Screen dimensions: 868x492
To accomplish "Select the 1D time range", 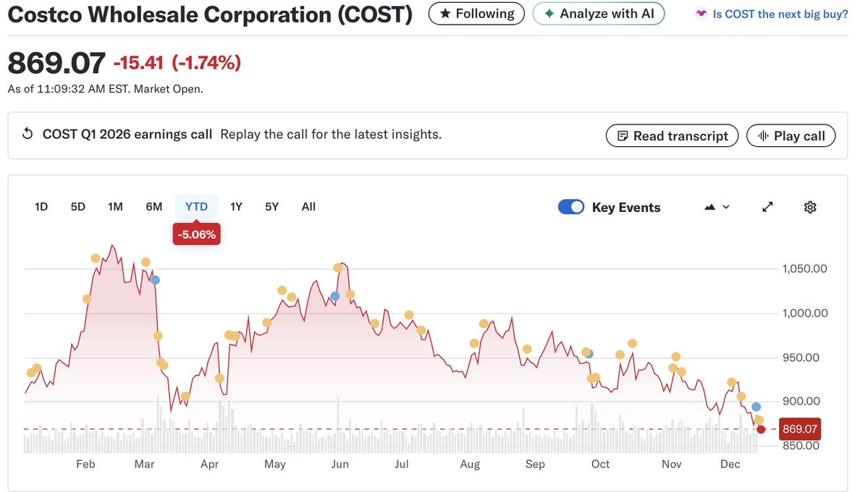I will coord(41,207).
